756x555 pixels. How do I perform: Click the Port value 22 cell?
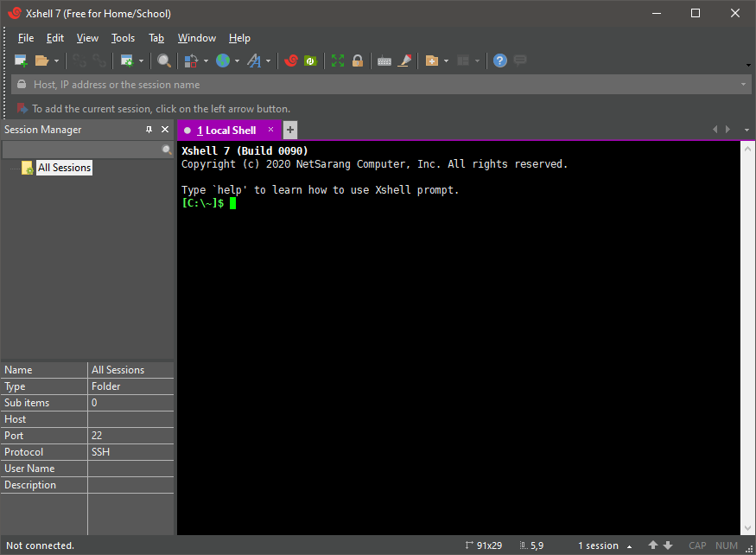pos(130,436)
